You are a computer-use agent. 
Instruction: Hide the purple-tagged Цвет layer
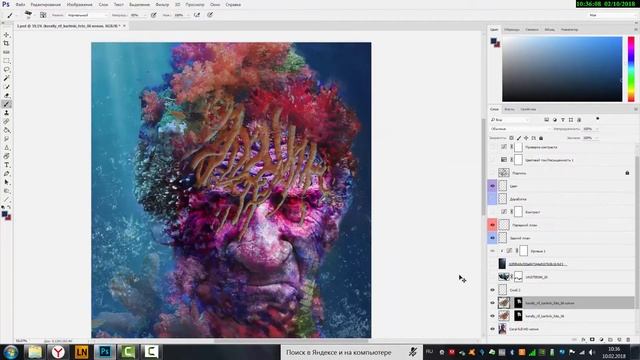coord(492,186)
